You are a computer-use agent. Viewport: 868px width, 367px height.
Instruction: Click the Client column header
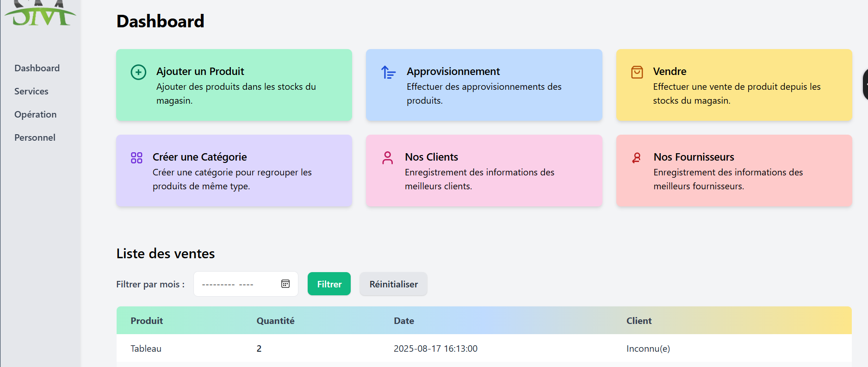639,321
